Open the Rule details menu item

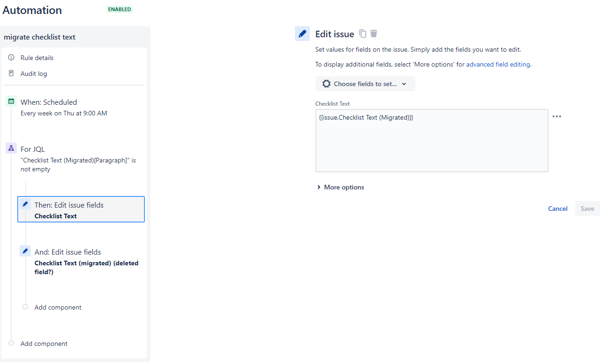[37, 58]
